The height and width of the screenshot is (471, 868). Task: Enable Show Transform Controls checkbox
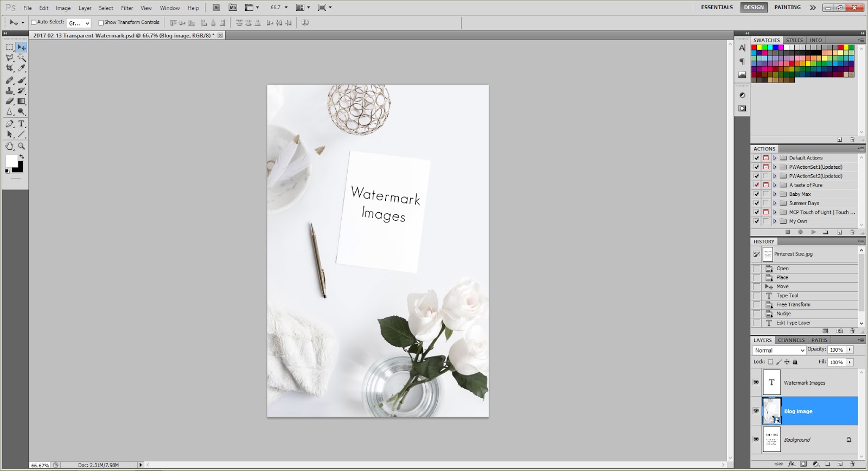(x=101, y=23)
